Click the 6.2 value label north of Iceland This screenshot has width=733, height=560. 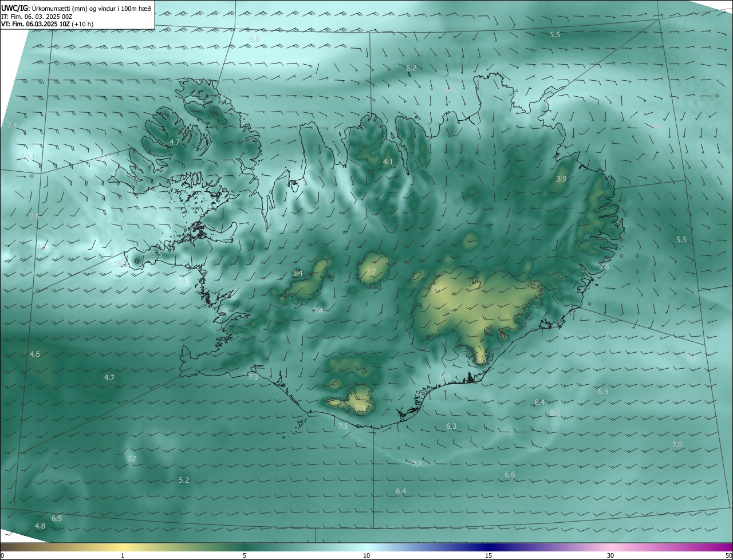(411, 68)
